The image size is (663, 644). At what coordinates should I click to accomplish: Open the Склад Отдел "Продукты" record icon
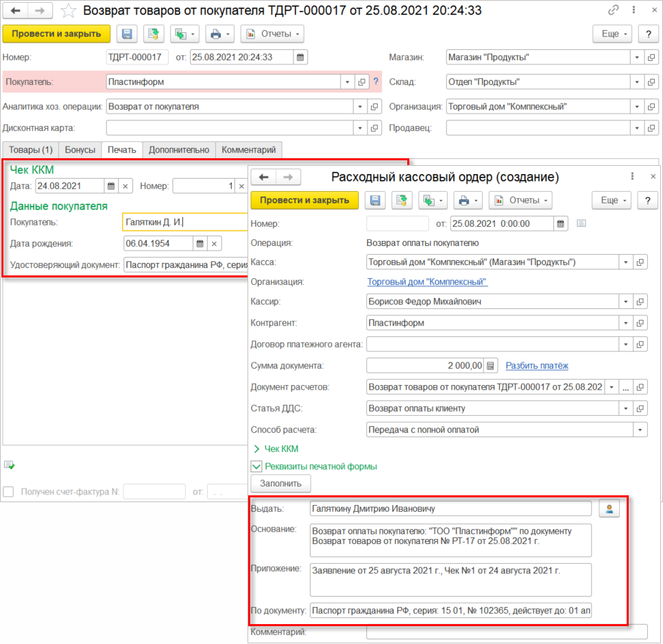coord(651,82)
